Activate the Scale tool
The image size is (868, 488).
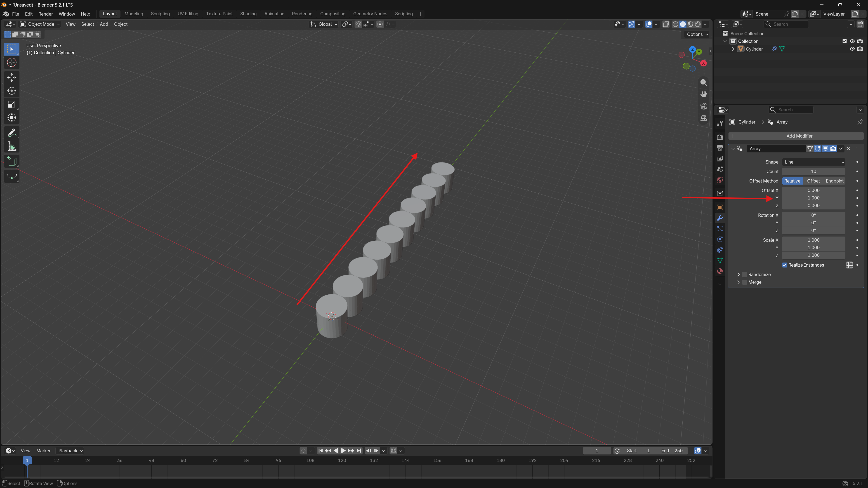12,104
